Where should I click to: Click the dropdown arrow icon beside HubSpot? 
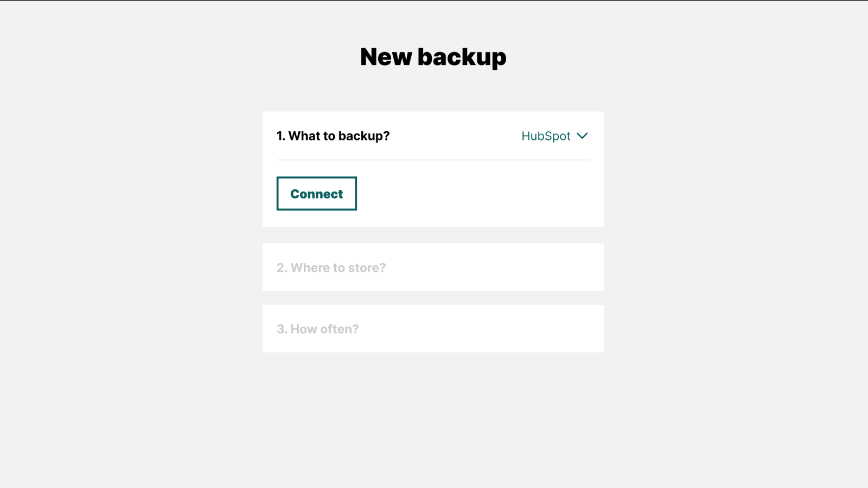582,136
